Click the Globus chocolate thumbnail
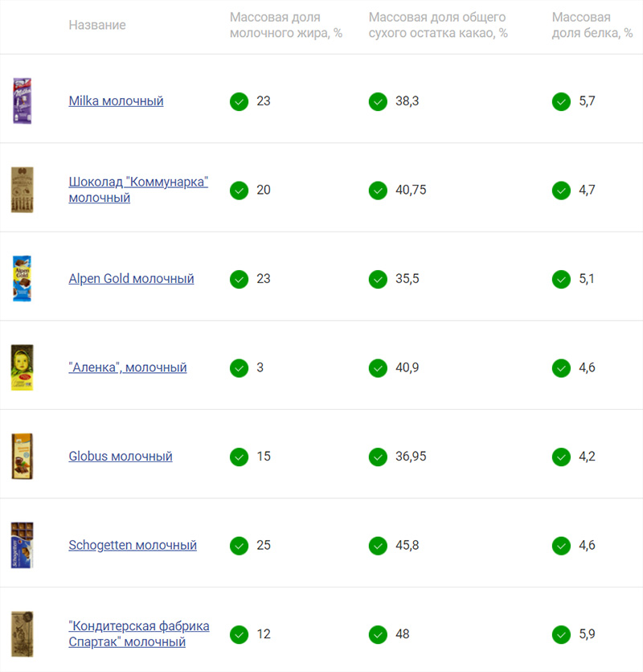Screen dimensions: 643x672 coord(23,457)
